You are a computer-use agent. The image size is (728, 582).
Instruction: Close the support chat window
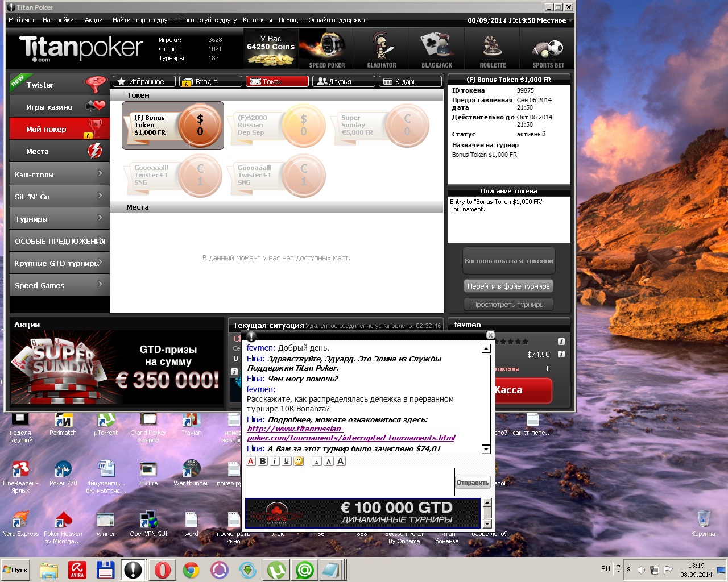click(490, 335)
